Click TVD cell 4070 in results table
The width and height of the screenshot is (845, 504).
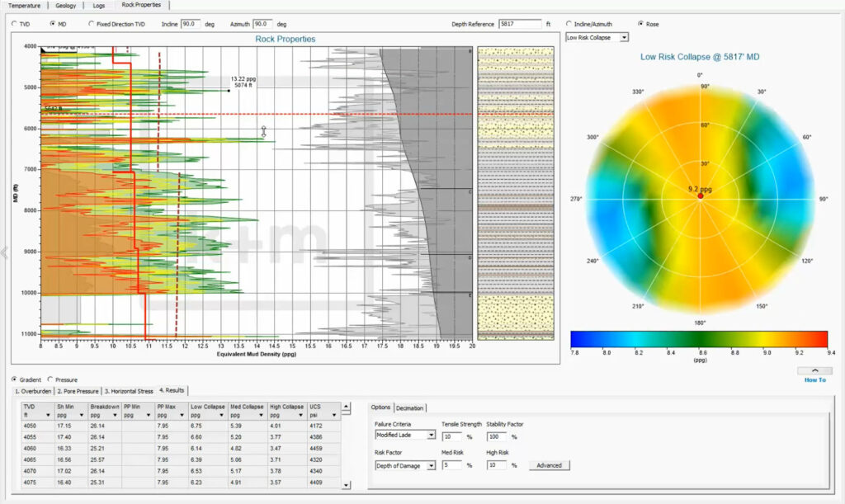[x=38, y=471]
